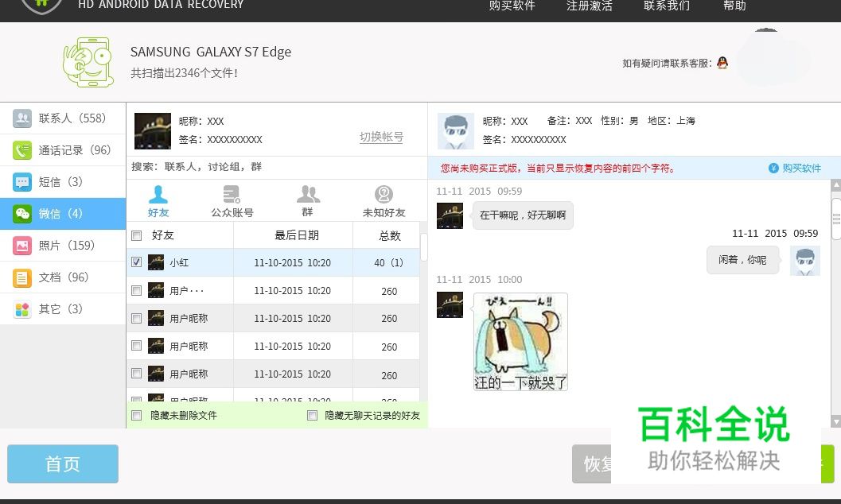Click the gray 恢复 button
Image resolution: width=841 pixels, height=504 pixels.
pos(592,463)
